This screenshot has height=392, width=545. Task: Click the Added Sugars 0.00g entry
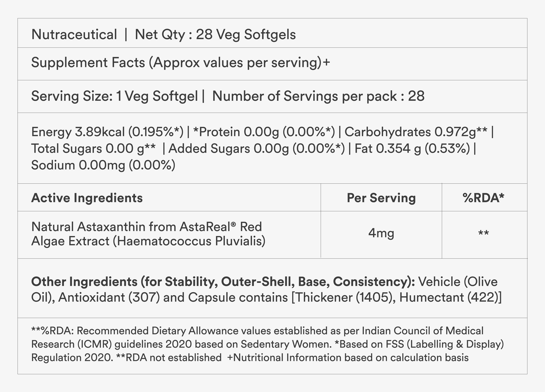[256, 149]
